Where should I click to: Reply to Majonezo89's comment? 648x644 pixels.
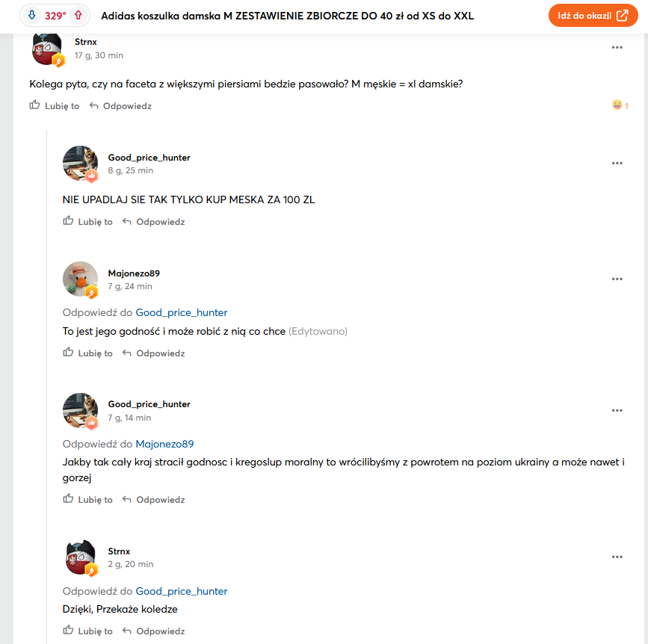[x=153, y=353]
